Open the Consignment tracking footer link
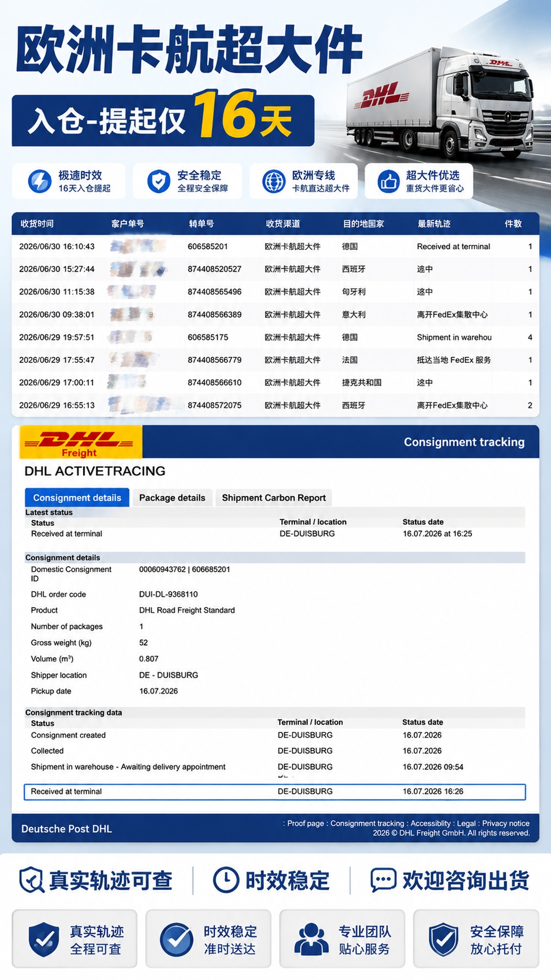The image size is (551, 980). click(x=367, y=823)
